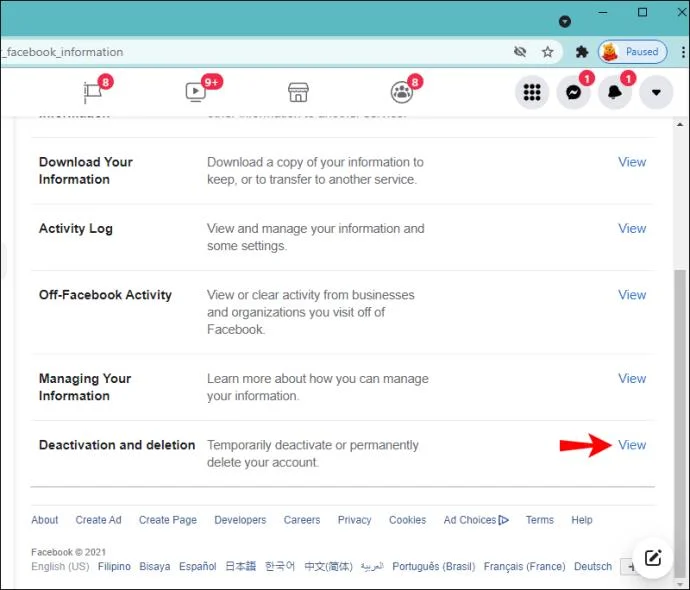This screenshot has width=690, height=590.
Task: Switch language to Português (Brasil)
Action: (x=433, y=567)
